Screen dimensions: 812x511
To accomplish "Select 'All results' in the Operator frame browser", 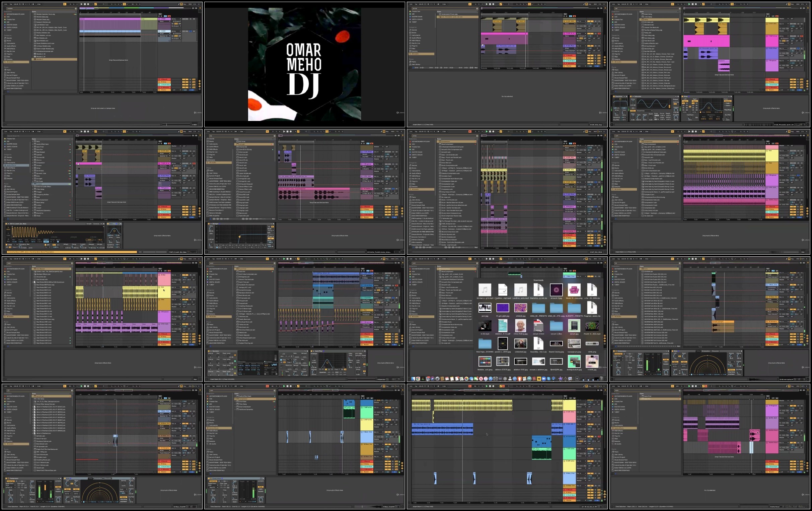I will (219, 317).
